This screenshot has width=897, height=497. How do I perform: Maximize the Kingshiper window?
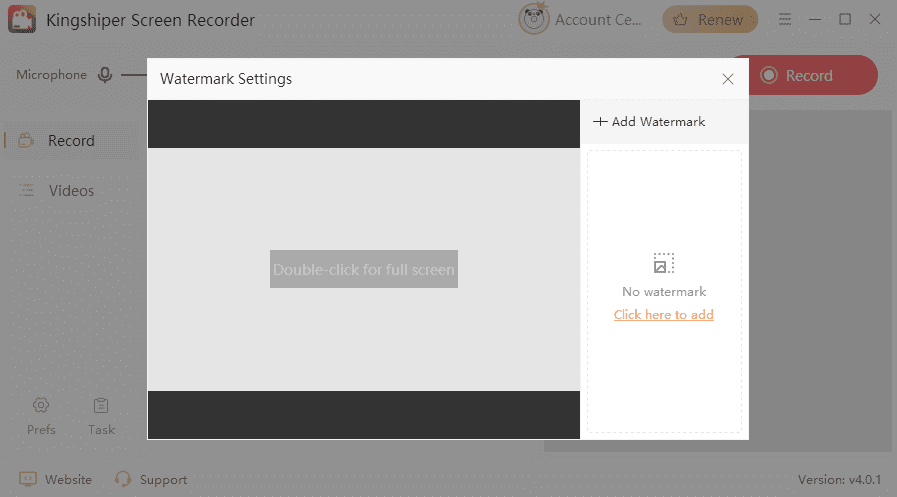pos(845,19)
